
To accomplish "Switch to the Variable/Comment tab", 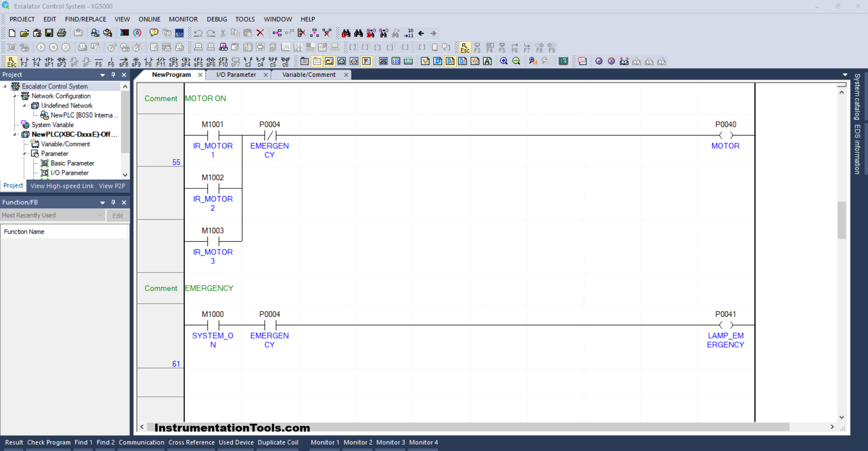I will click(x=309, y=75).
